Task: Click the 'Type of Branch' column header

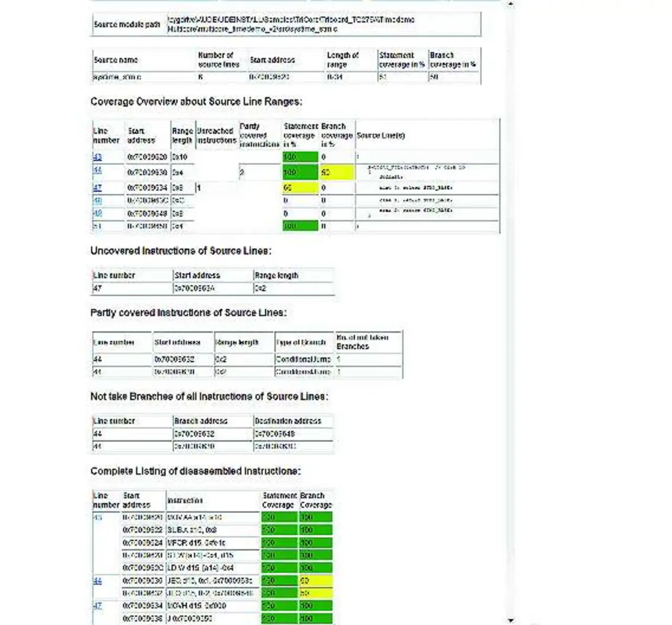Action: point(303,342)
